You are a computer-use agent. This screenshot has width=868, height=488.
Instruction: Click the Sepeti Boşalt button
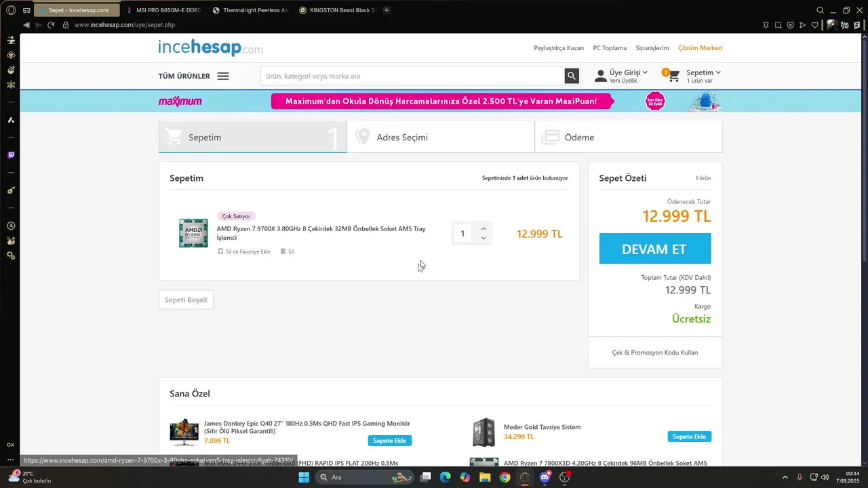(x=186, y=300)
